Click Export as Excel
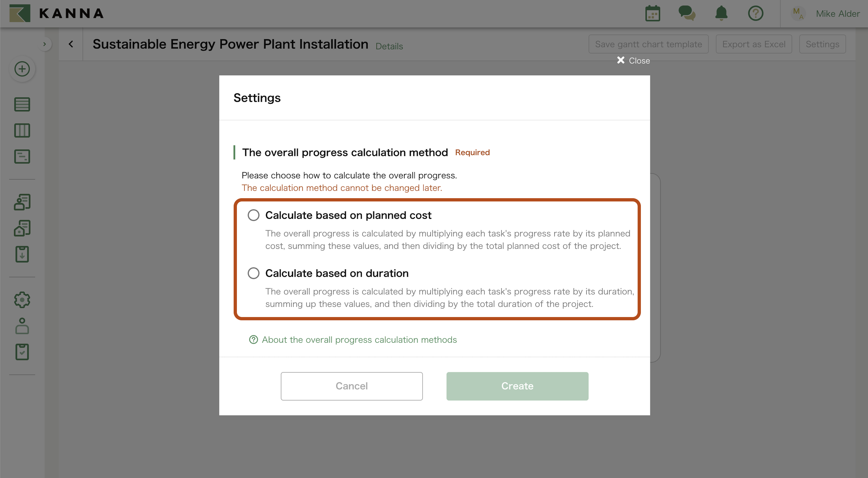Image resolution: width=868 pixels, height=478 pixels. tap(754, 44)
